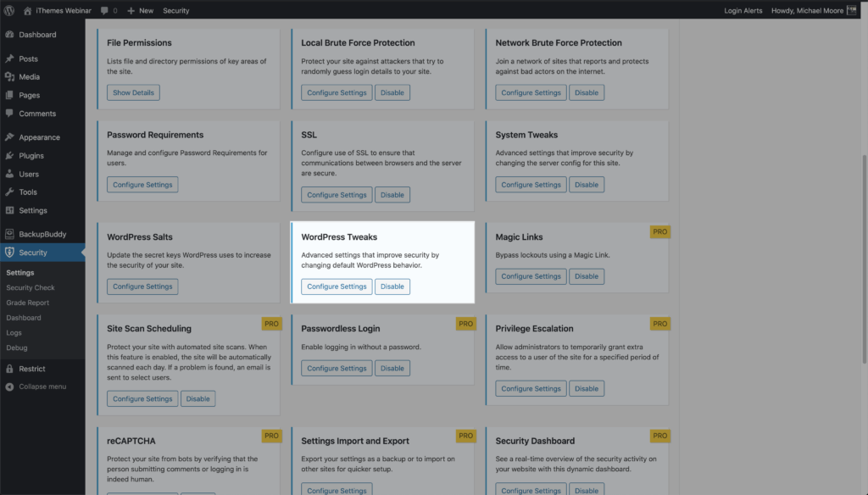This screenshot has width=868, height=495.
Task: Configure Settings for Settings Import and Export
Action: tap(337, 489)
